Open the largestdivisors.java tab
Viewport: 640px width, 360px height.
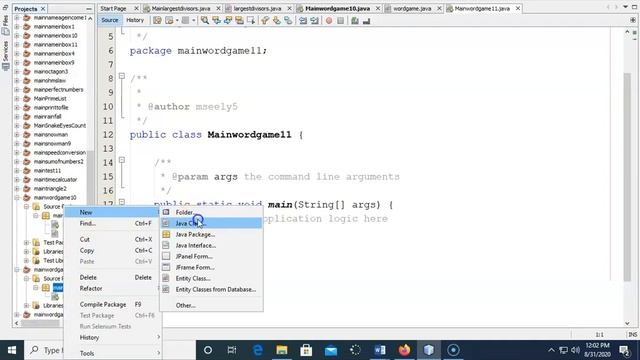(x=257, y=8)
